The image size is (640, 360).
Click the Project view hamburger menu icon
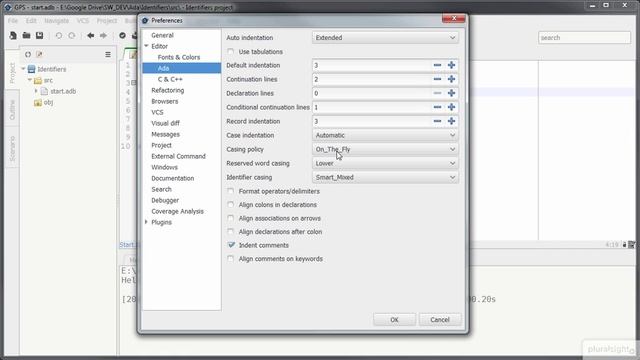click(108, 54)
